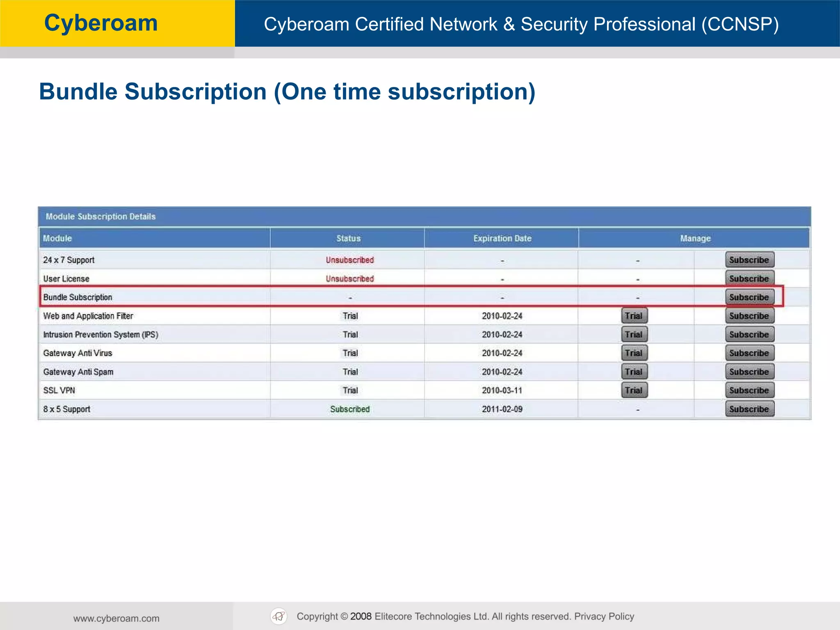The height and width of the screenshot is (630, 840).
Task: Select the User License module name
Action: [x=66, y=279]
